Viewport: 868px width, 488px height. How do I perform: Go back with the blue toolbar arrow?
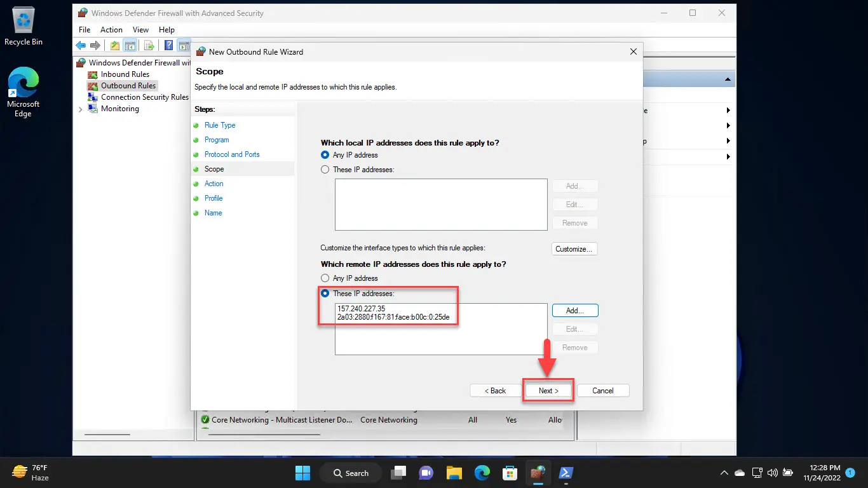81,45
